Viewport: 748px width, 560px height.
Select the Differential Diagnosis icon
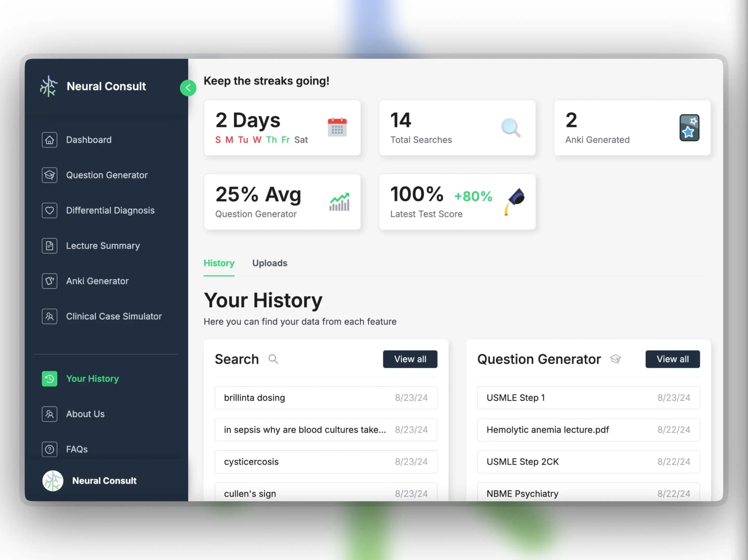click(x=49, y=210)
